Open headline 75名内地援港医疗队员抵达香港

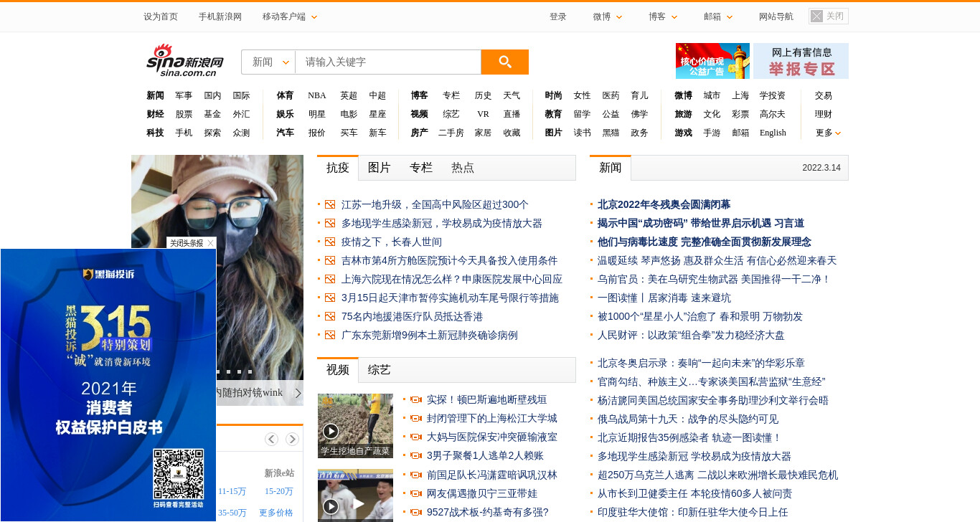(412, 316)
